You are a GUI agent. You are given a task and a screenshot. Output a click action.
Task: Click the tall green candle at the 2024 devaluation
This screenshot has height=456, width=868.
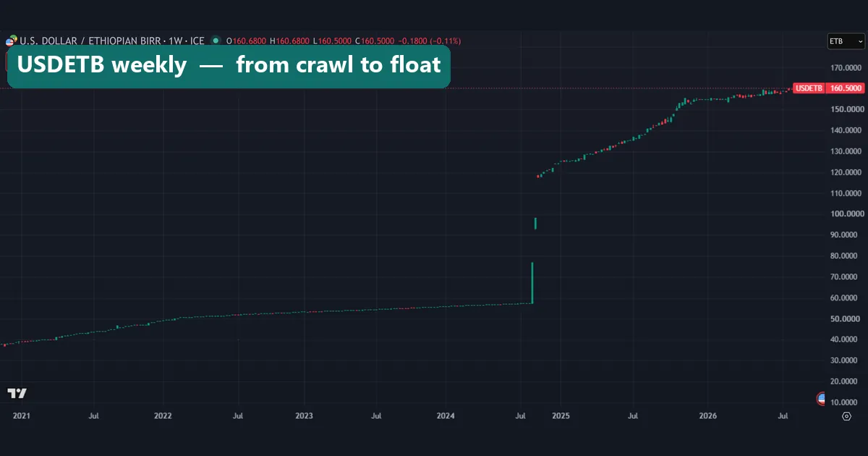pyautogui.click(x=532, y=283)
